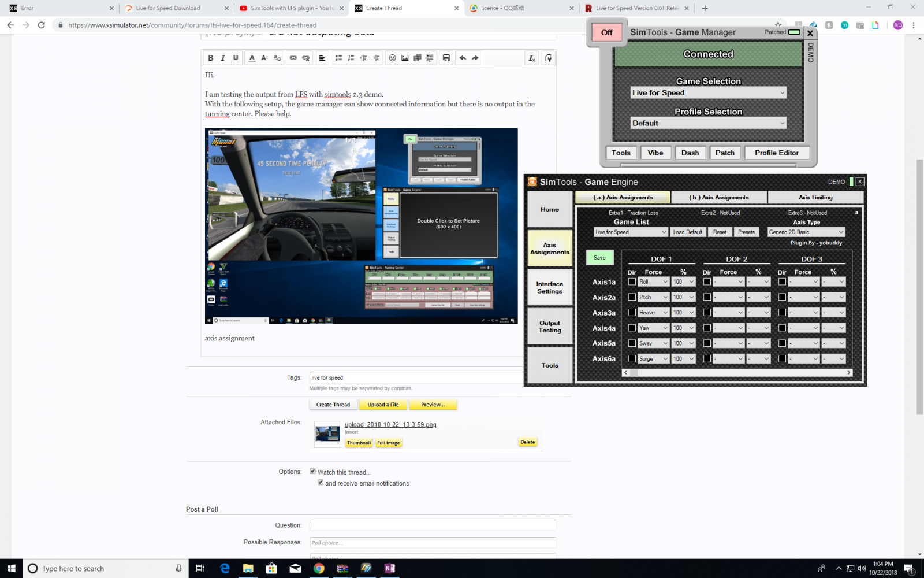
Task: Insert an image via toolbar icon
Action: (x=405, y=58)
